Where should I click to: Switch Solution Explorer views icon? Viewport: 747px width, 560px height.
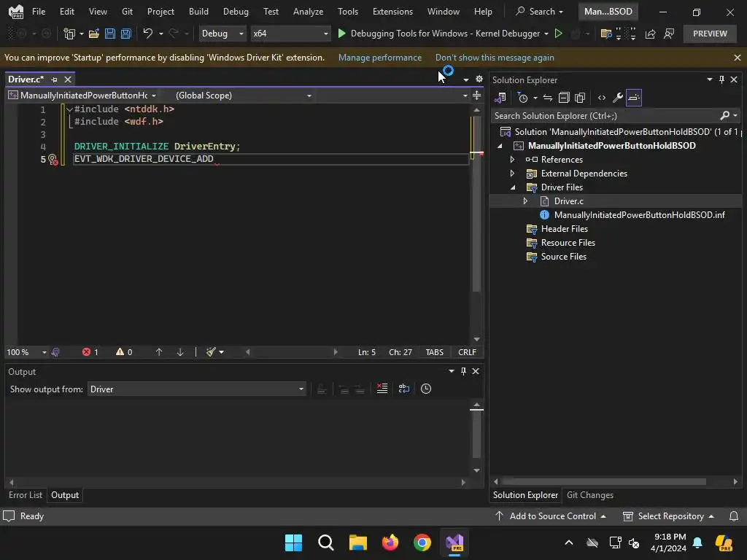pyautogui.click(x=500, y=98)
